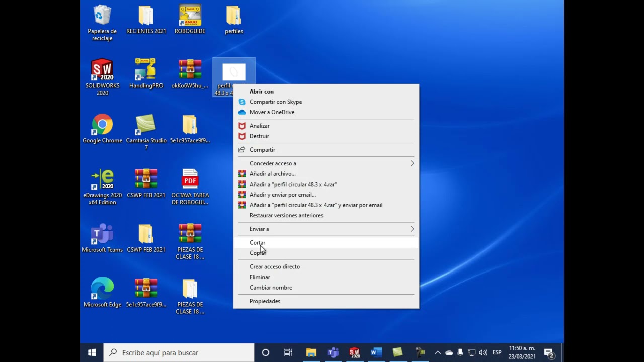Open the notification center icon
Image resolution: width=644 pixels, height=362 pixels.
click(549, 352)
